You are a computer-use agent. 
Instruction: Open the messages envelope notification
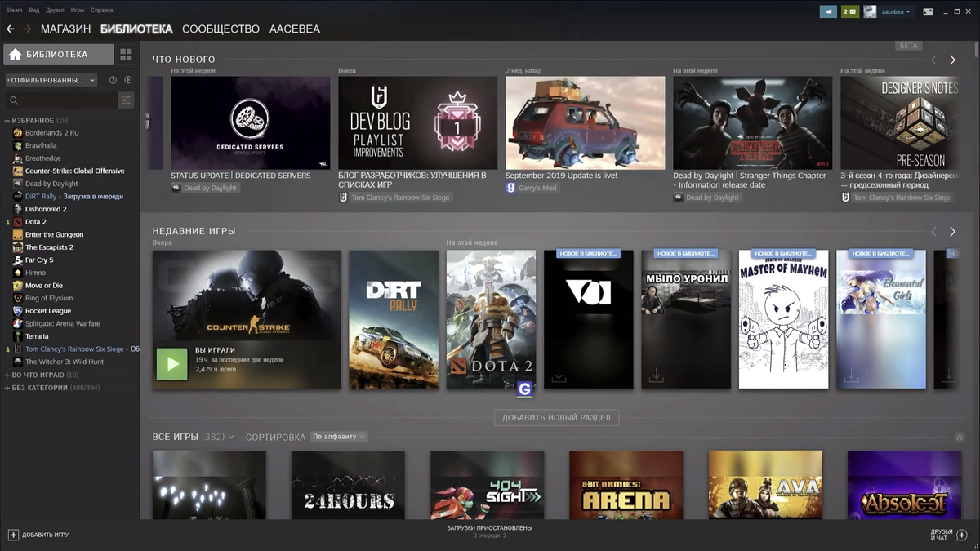850,11
